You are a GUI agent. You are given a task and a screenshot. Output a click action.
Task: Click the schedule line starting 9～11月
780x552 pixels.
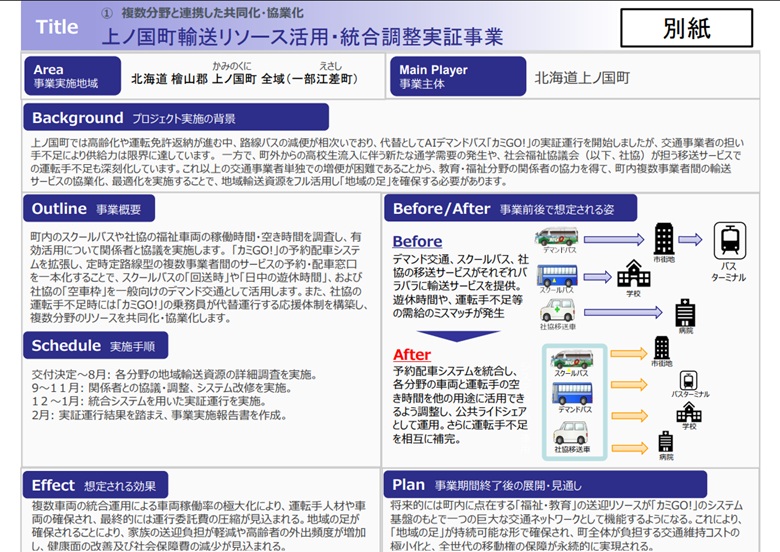point(162,387)
